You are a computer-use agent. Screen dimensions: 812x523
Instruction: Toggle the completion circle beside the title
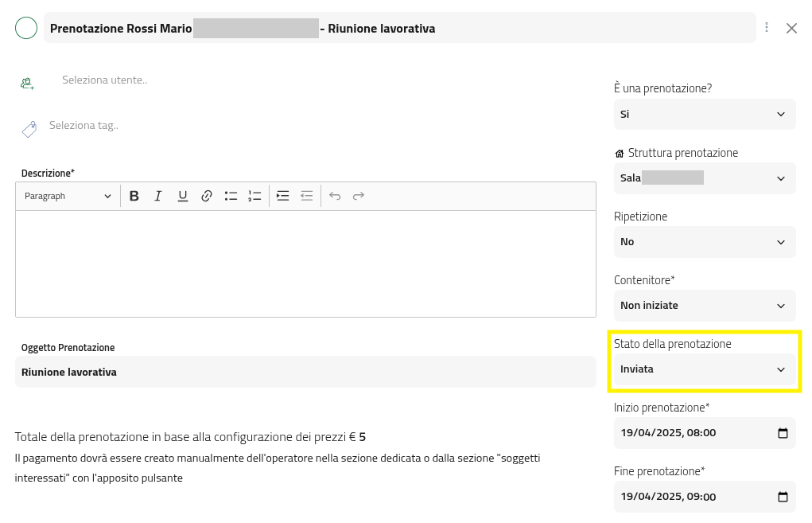tap(26, 29)
